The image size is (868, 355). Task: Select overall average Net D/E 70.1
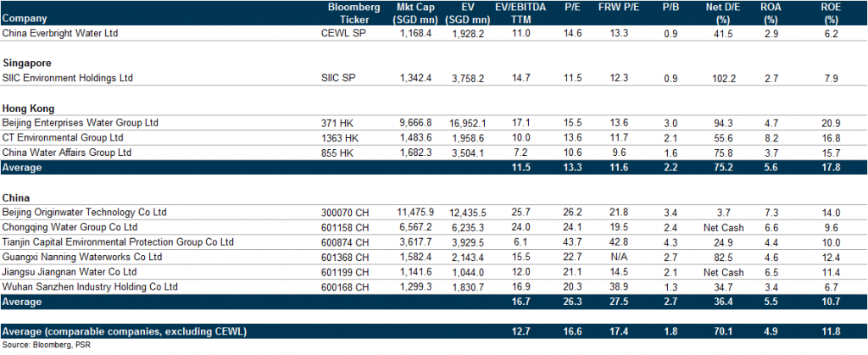(x=724, y=332)
